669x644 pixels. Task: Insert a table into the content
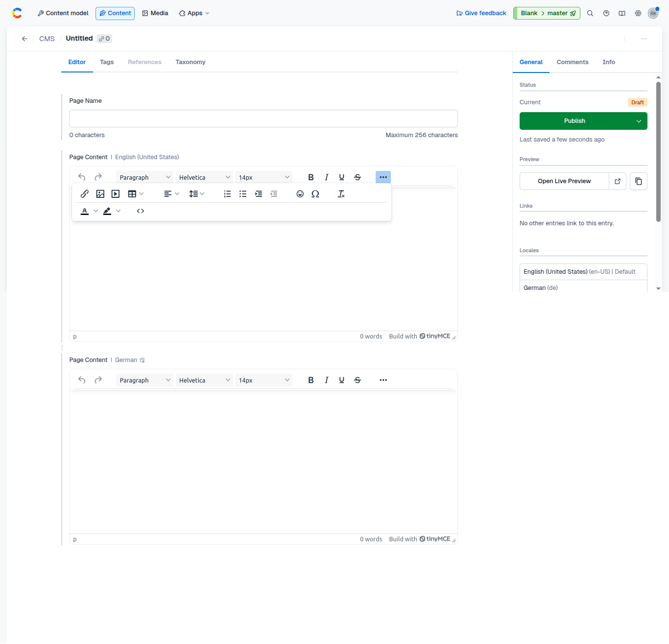coord(133,193)
